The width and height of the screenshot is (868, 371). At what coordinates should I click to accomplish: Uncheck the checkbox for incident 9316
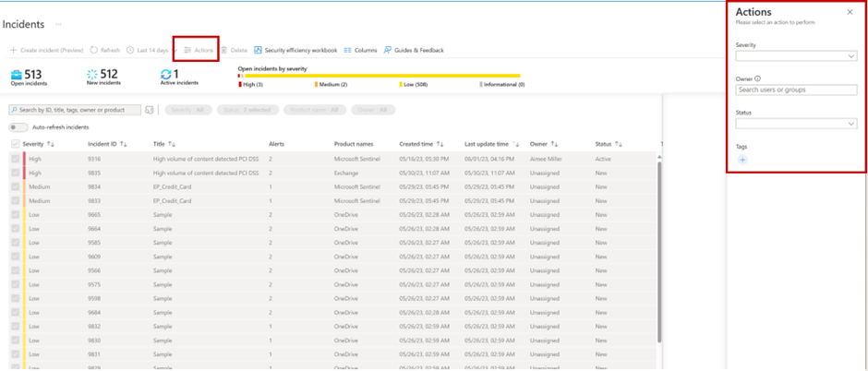click(15, 159)
